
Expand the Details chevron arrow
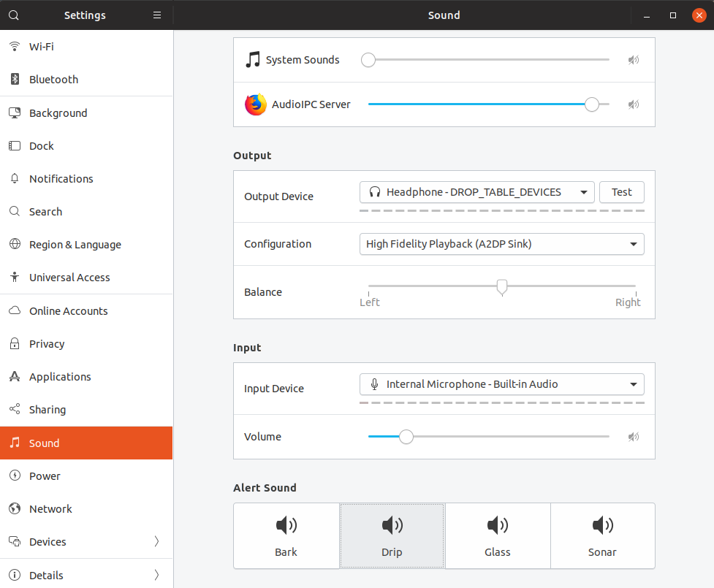(x=156, y=575)
